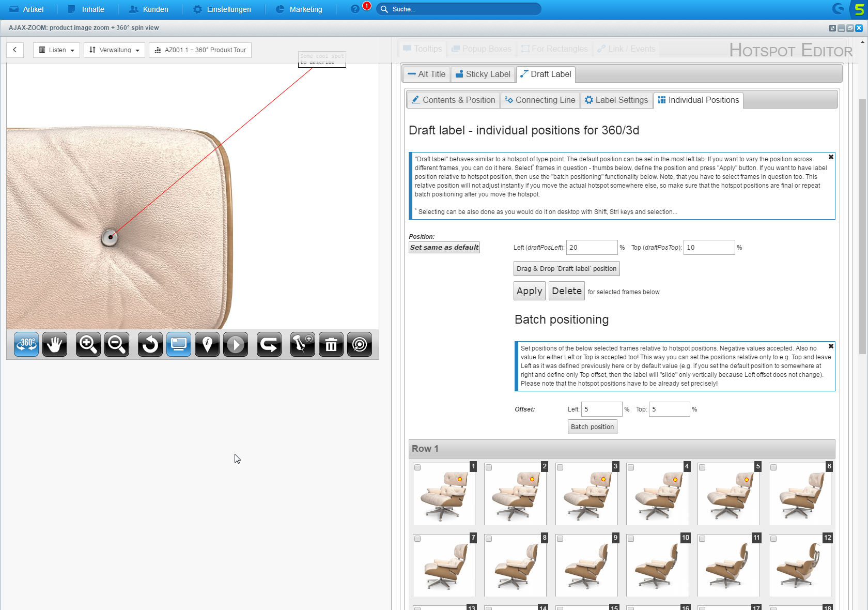Close the draft label info box
The height and width of the screenshot is (610, 868).
coord(831,157)
